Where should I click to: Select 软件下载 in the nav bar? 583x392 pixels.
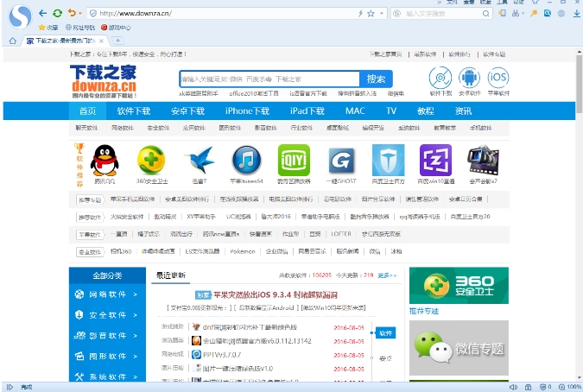(134, 111)
